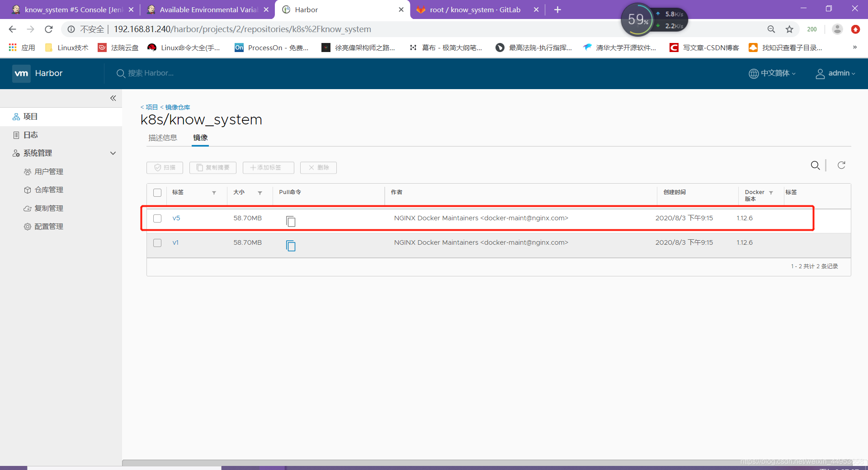
Task: Click the network speed monitor widget
Action: (654, 20)
